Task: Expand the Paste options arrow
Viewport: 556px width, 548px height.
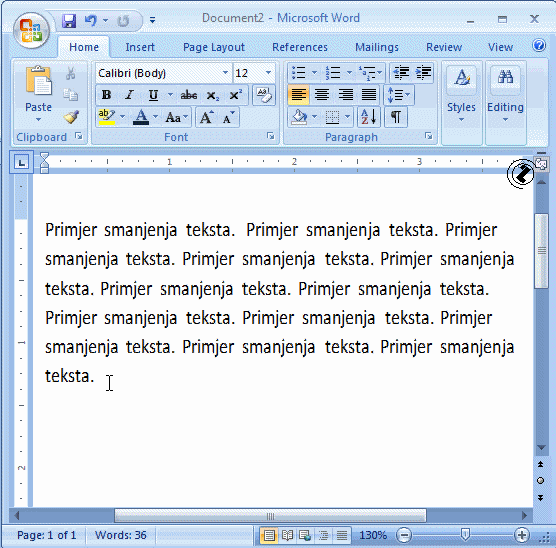Action: [38, 120]
